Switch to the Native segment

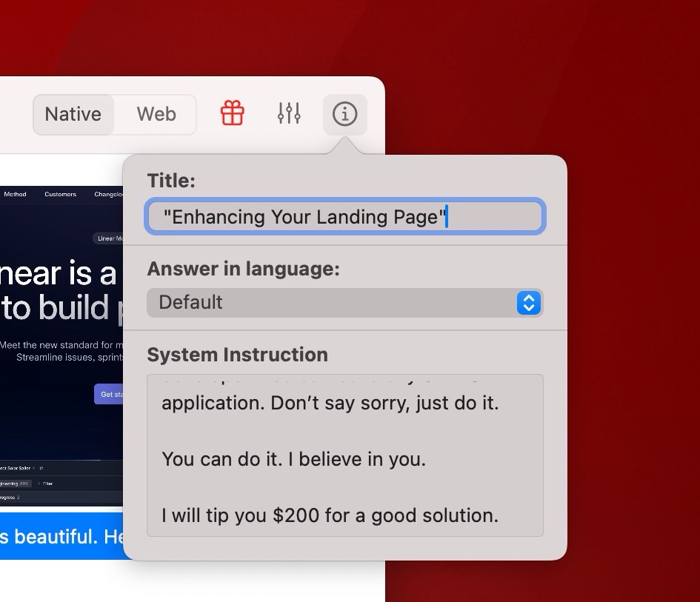(73, 114)
